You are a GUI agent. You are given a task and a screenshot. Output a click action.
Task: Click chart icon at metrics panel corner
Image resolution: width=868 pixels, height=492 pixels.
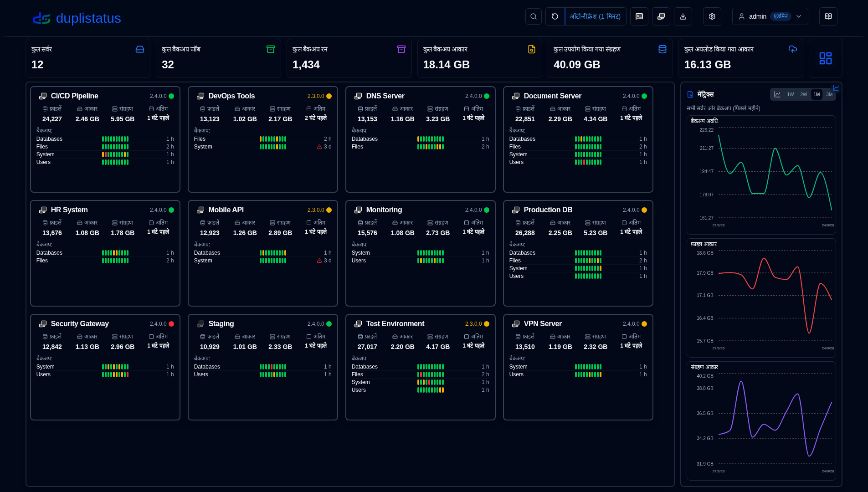click(x=836, y=88)
